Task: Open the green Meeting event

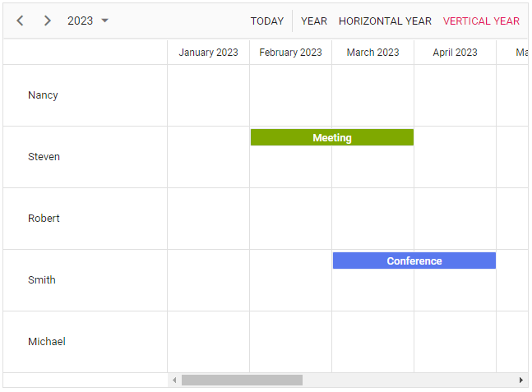Action: pos(332,138)
